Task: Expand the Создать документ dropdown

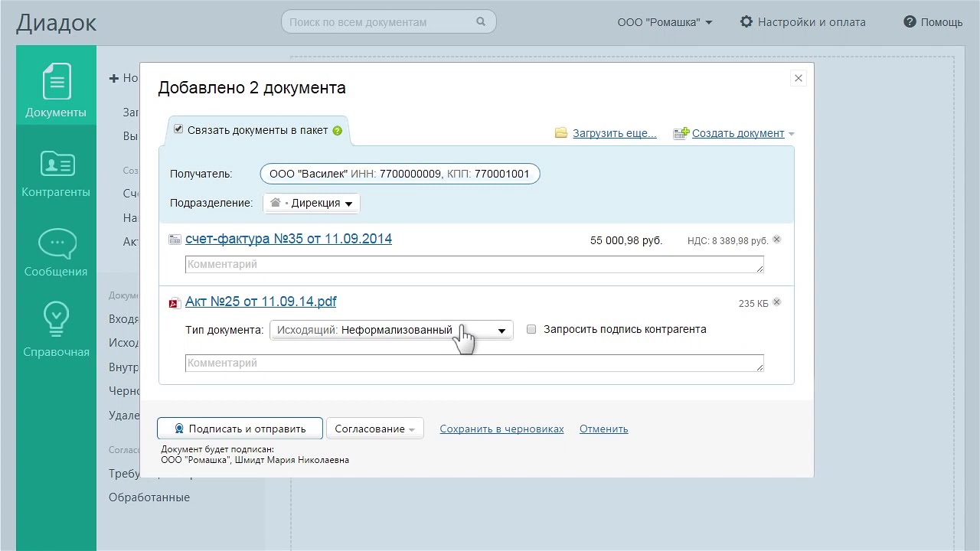Action: 791,134
